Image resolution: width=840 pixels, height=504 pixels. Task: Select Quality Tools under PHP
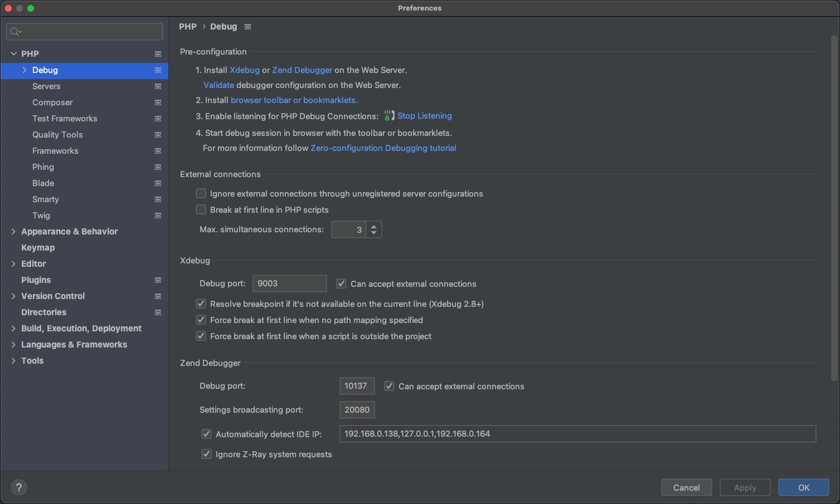pyautogui.click(x=57, y=135)
